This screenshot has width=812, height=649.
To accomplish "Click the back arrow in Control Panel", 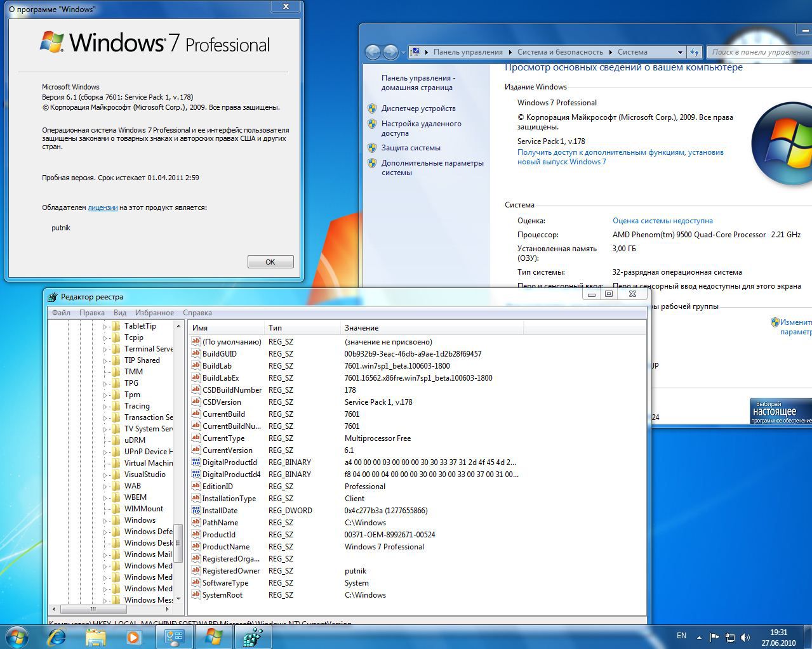I will tap(373, 52).
